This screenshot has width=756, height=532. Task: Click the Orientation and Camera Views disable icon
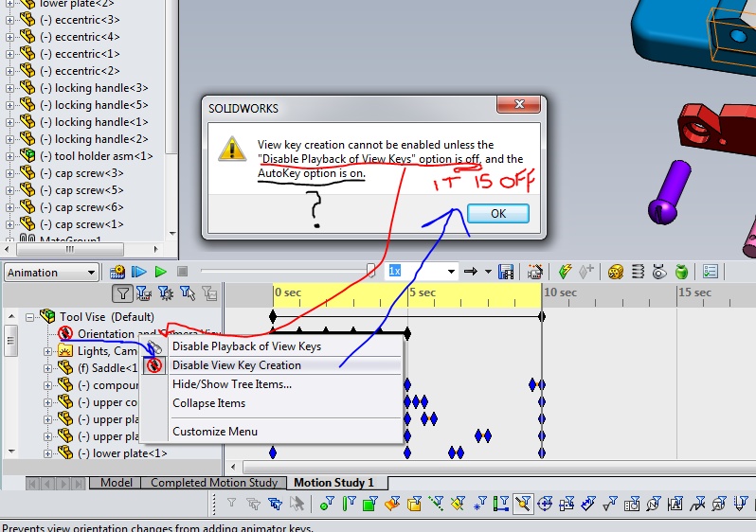coord(65,333)
